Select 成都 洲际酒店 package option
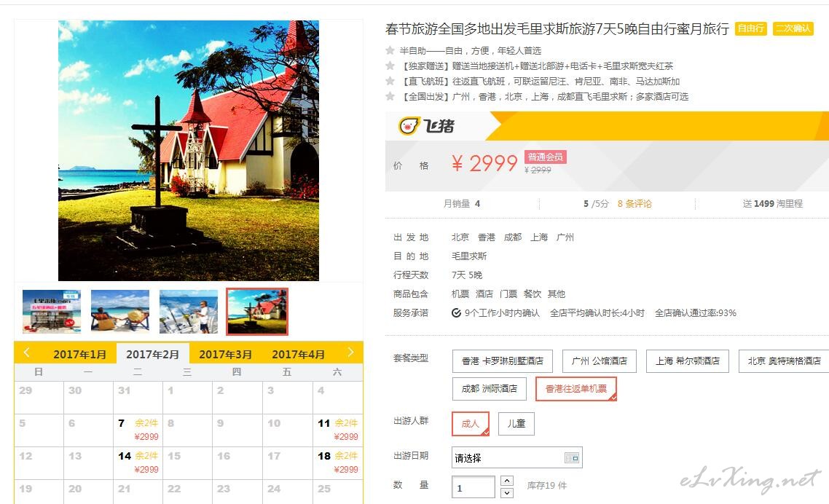Image resolution: width=829 pixels, height=504 pixels. 489,389
